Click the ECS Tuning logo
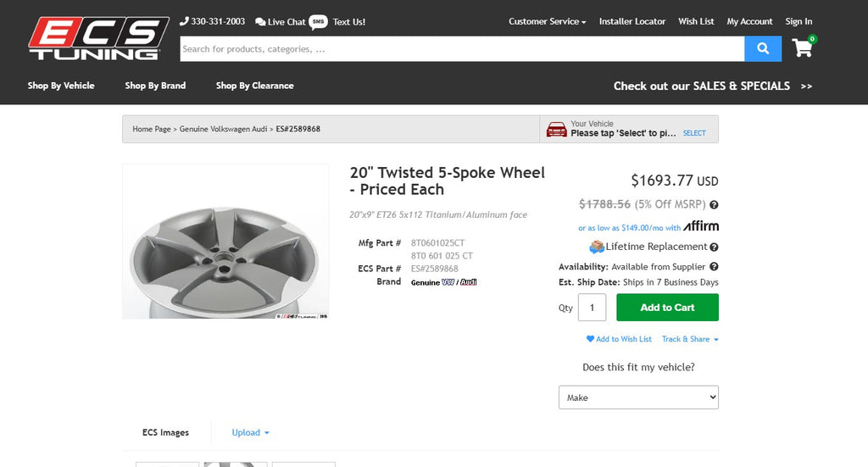This screenshot has width=868, height=467. 93,38
